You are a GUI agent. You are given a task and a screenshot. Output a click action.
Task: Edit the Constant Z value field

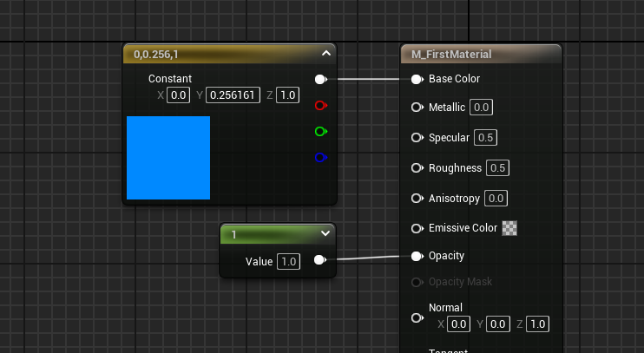287,95
